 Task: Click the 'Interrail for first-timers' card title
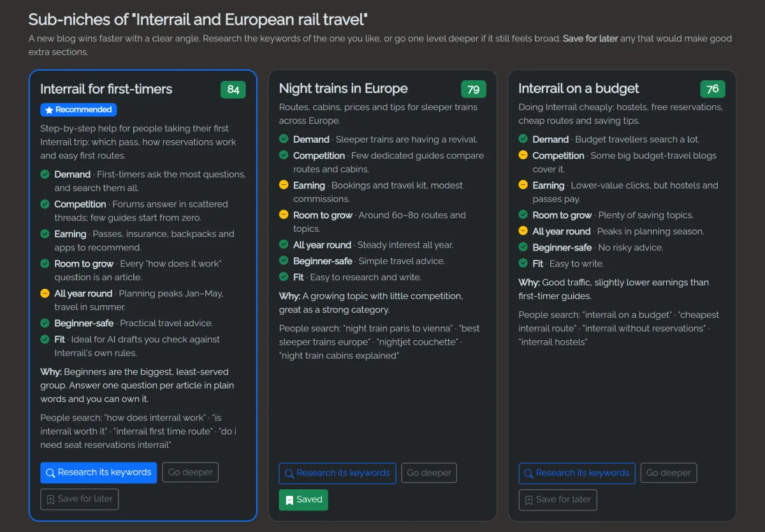coord(106,89)
